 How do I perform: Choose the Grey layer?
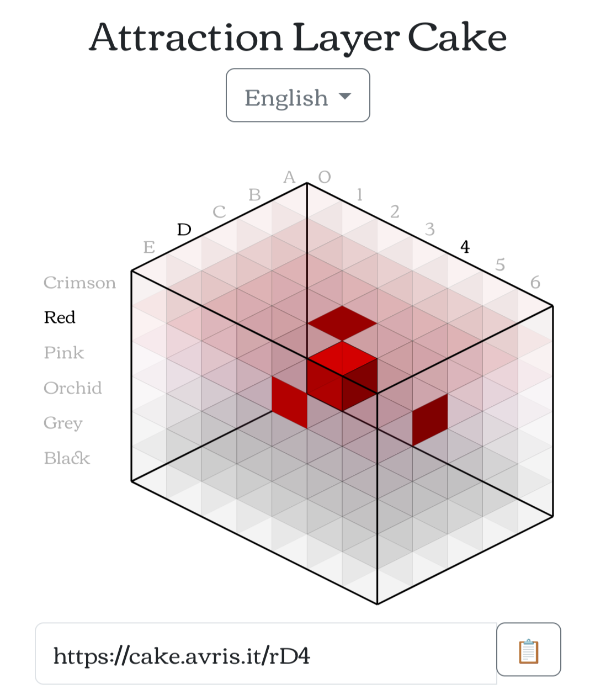pyautogui.click(x=63, y=423)
